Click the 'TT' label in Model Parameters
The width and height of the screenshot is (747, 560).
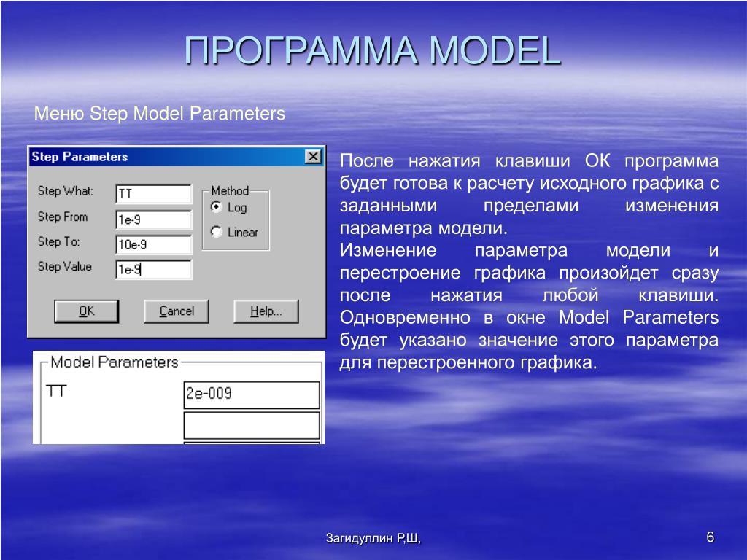56,391
